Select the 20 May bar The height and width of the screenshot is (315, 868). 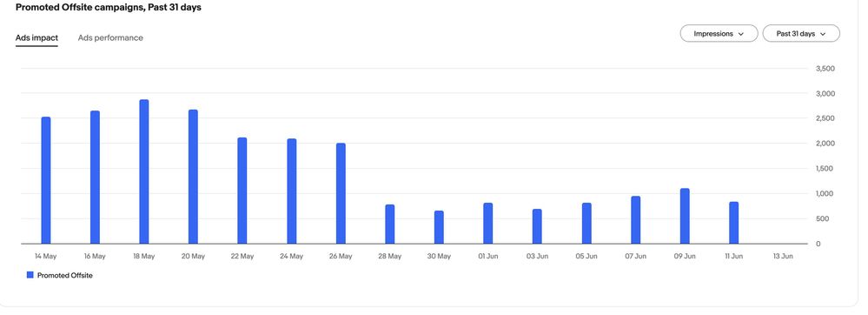(193, 177)
